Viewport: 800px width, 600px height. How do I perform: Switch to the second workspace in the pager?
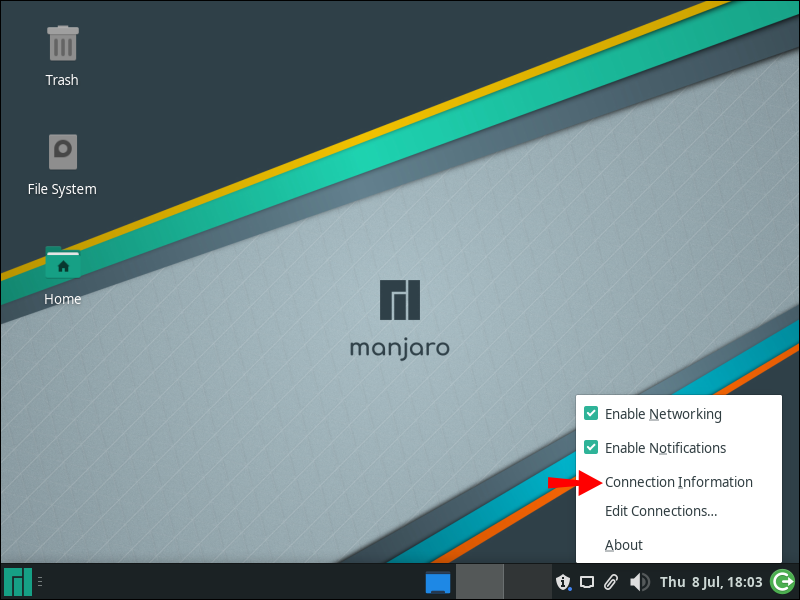click(528, 582)
